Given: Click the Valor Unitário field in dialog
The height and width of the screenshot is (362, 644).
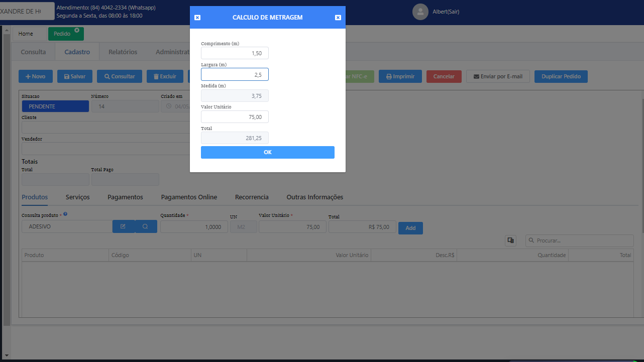Looking at the screenshot, I should (x=235, y=117).
